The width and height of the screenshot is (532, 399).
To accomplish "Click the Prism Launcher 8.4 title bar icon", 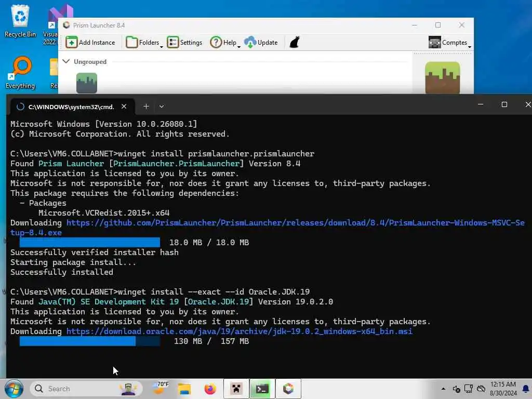I will (x=66, y=25).
